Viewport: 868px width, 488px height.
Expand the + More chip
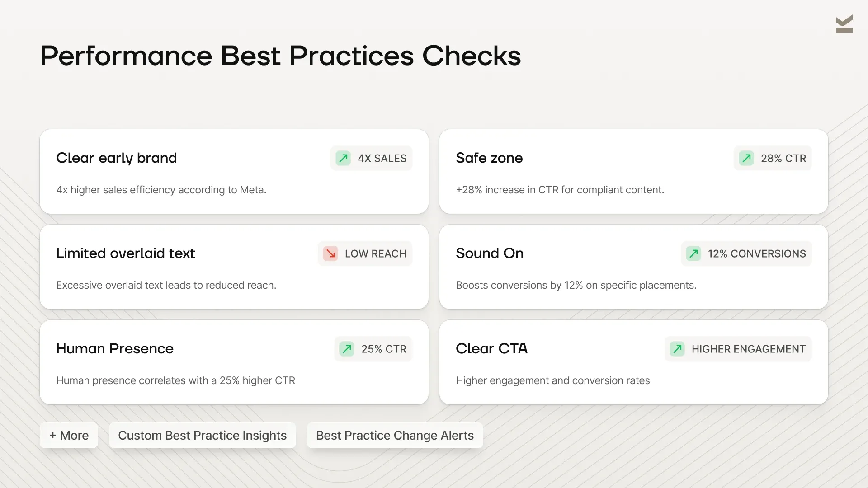click(69, 435)
